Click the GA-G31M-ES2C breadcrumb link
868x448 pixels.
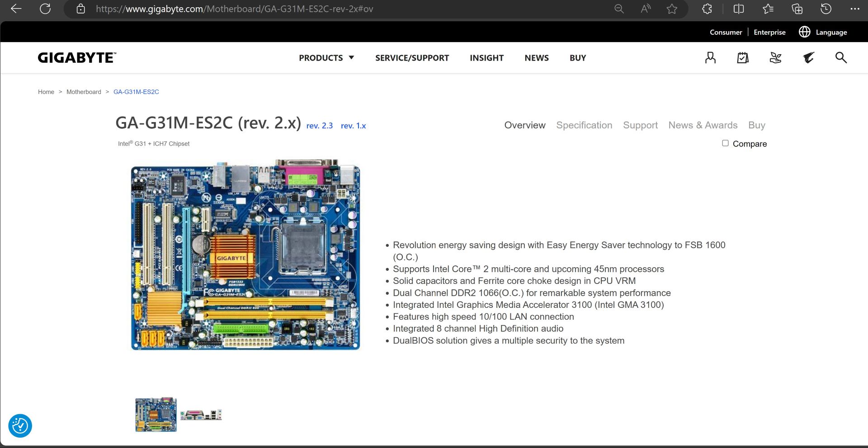pos(136,92)
